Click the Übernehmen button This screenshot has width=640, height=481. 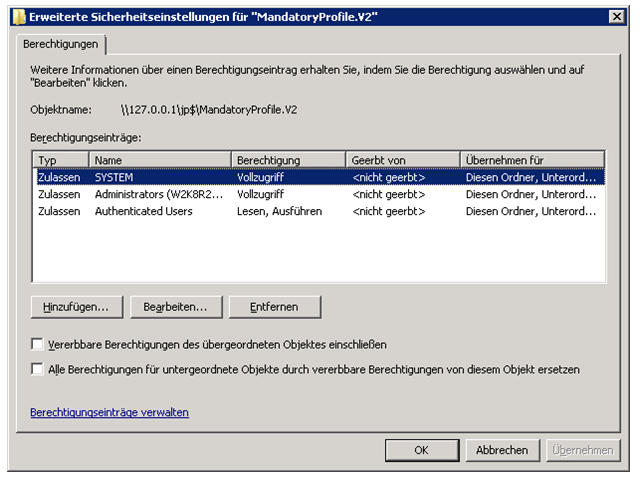tap(584, 450)
